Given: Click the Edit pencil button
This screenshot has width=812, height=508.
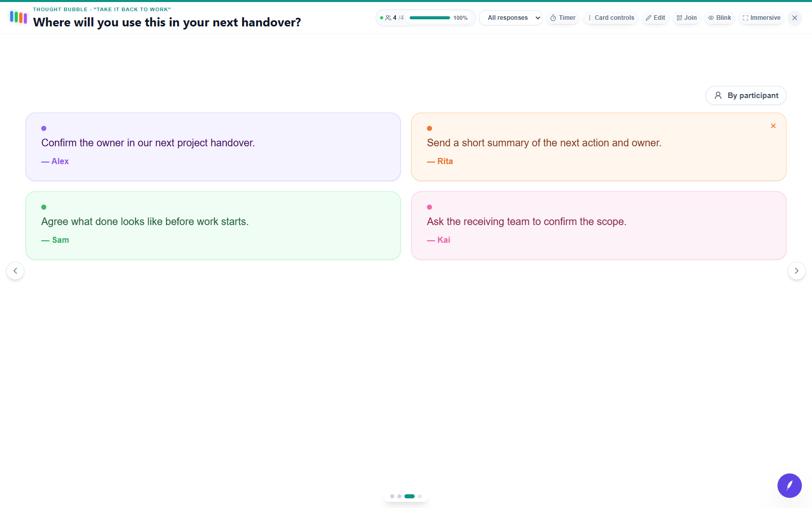Looking at the screenshot, I should 655,18.
